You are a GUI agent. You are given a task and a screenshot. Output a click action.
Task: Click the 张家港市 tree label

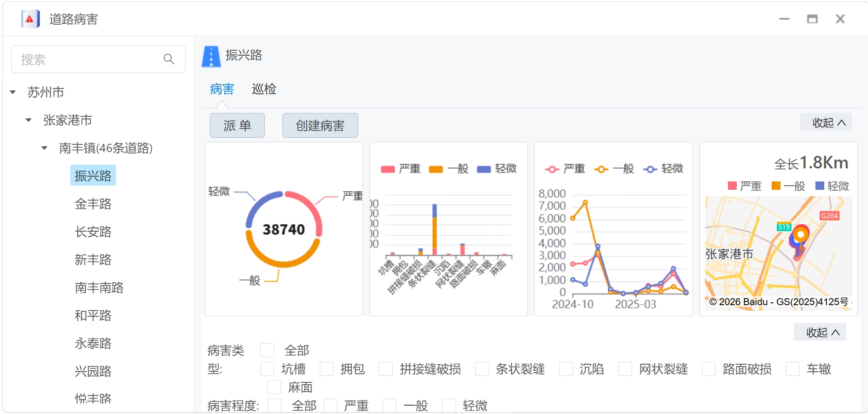[67, 120]
